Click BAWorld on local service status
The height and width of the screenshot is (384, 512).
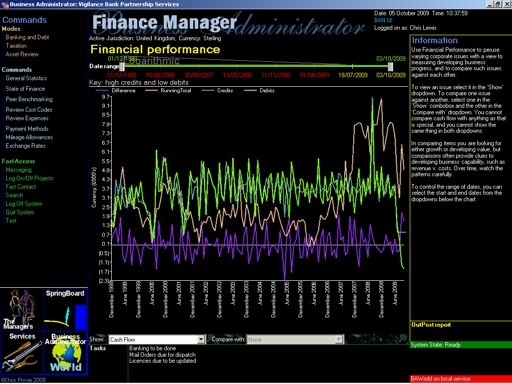tap(461, 379)
